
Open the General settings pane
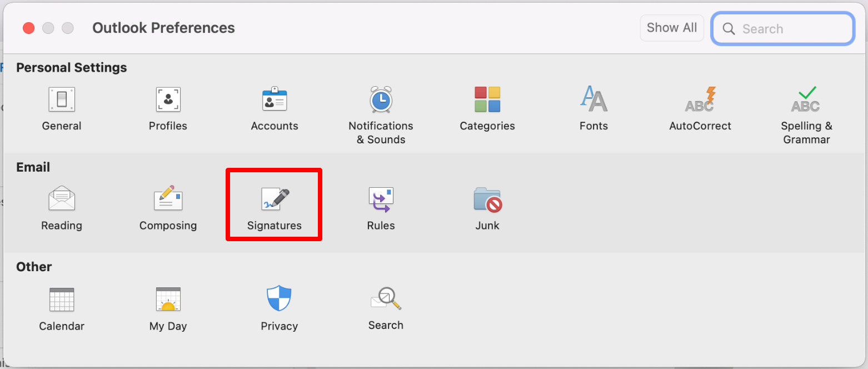tap(61, 107)
